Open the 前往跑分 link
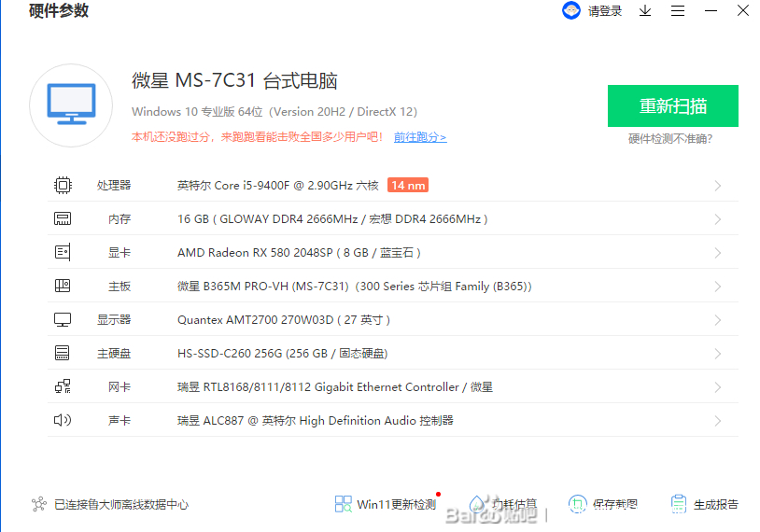This screenshot has height=532, width=760. 420,137
